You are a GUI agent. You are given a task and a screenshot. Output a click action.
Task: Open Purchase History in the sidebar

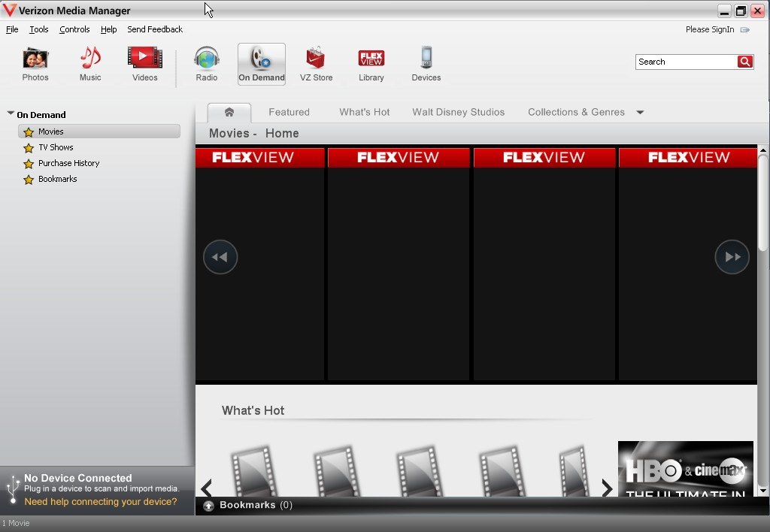coord(68,163)
